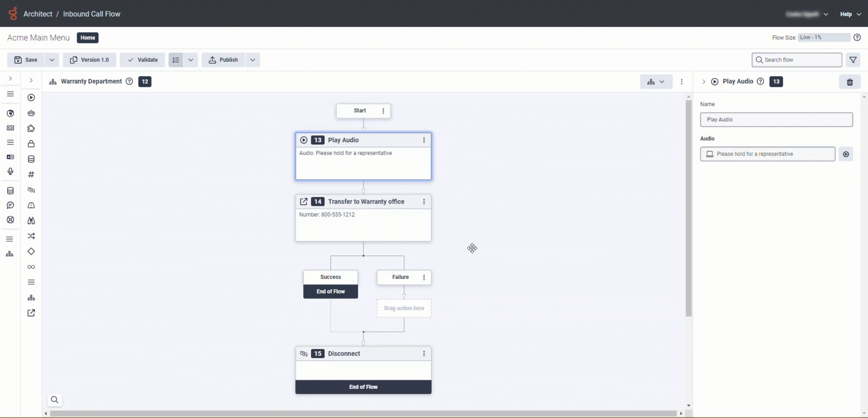This screenshot has height=418, width=868.
Task: Click the globe icon in left sidebar
Action: (x=10, y=113)
